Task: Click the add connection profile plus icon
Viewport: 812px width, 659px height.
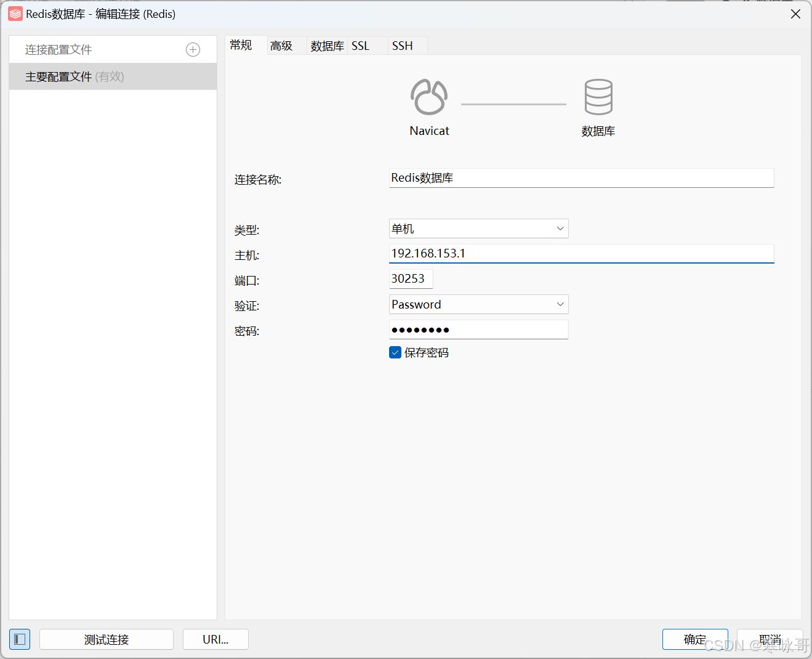Action: tap(193, 50)
